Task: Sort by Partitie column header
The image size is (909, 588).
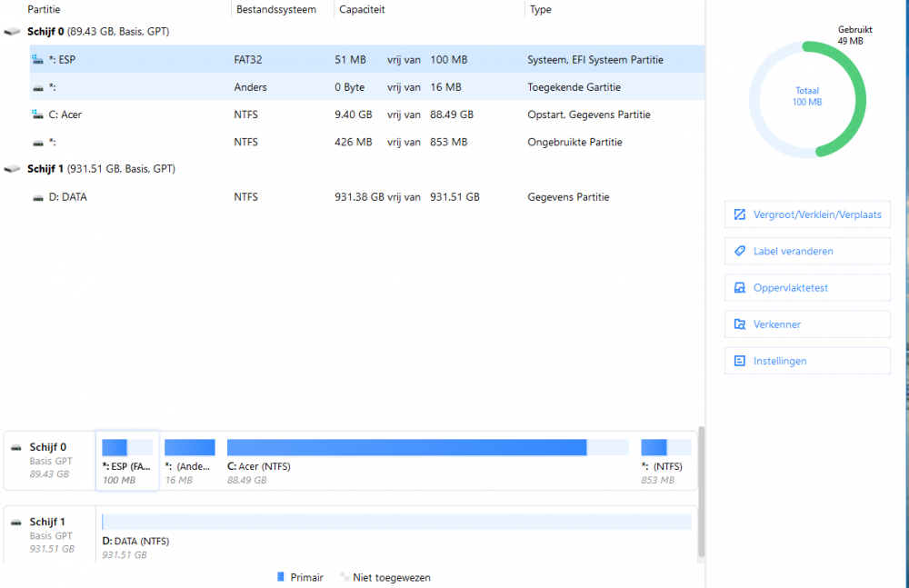Action: pyautogui.click(x=45, y=10)
